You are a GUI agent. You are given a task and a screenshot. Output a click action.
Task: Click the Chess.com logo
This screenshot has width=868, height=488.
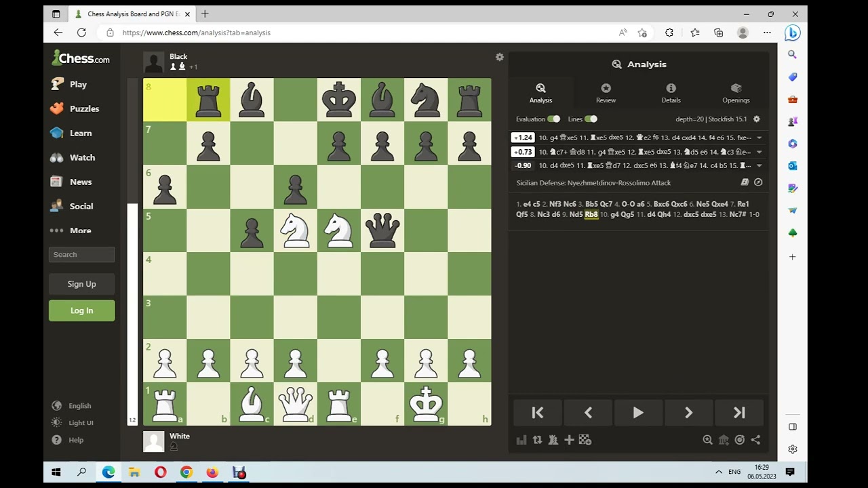coord(81,58)
